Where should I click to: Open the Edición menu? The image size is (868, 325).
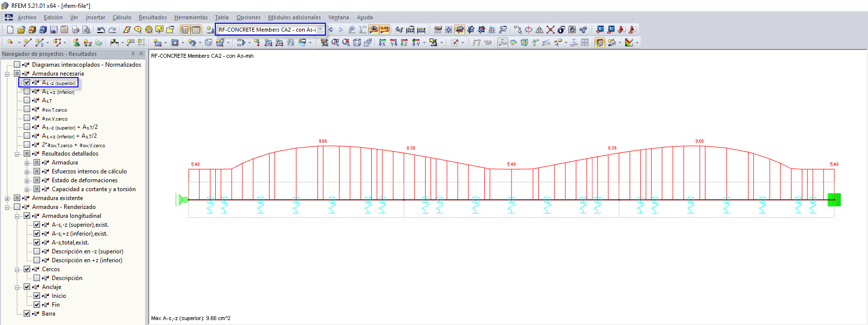pyautogui.click(x=53, y=17)
